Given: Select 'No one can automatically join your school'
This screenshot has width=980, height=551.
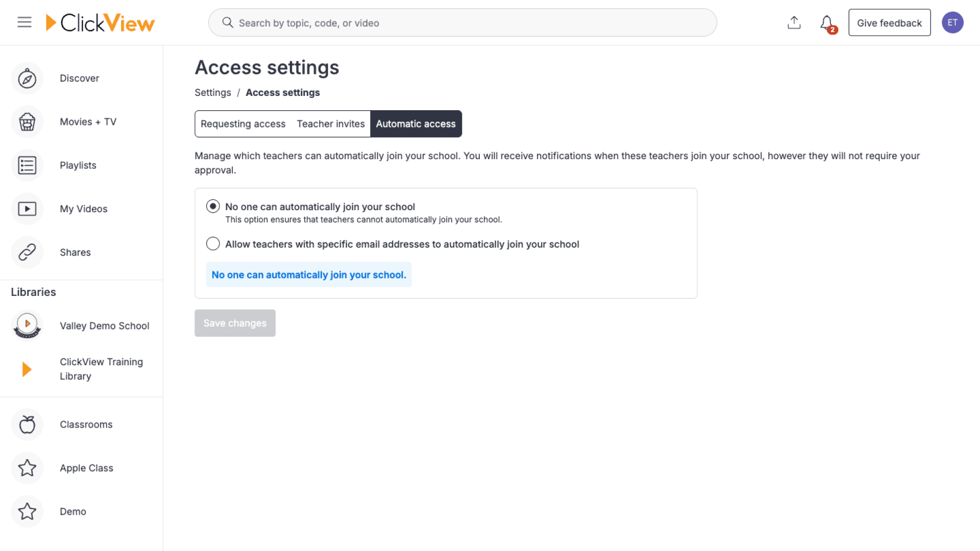Looking at the screenshot, I should 213,206.
